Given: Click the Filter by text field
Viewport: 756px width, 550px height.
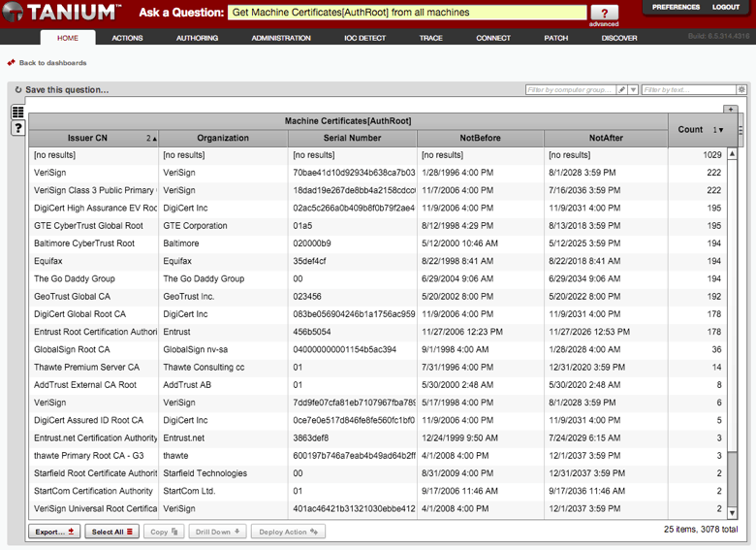Looking at the screenshot, I should 689,90.
